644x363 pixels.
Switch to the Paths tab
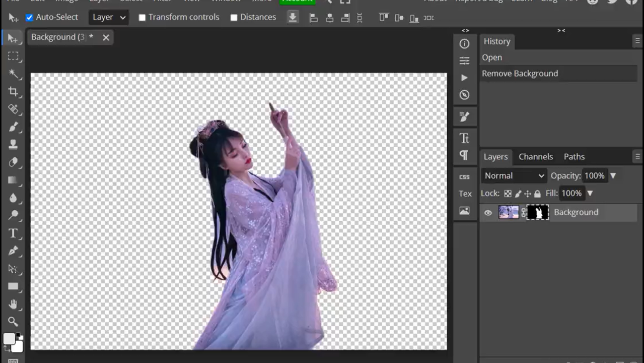[574, 157]
